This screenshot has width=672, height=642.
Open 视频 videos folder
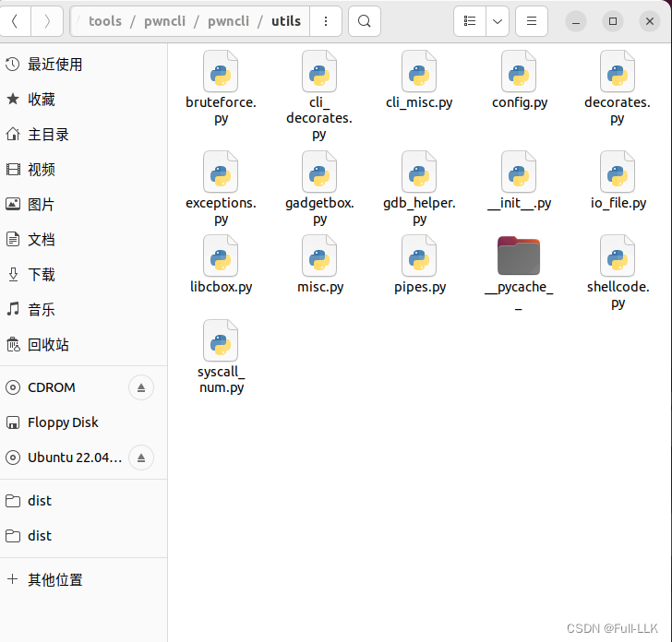84,170
